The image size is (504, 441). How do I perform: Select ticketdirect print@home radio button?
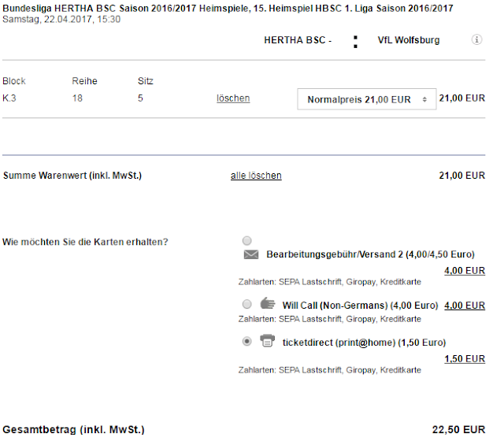point(246,341)
